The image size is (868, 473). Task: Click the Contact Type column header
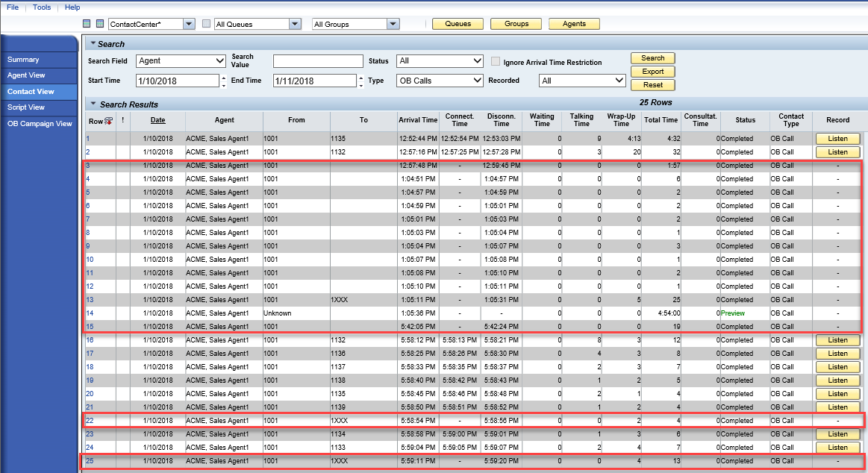[x=791, y=120]
